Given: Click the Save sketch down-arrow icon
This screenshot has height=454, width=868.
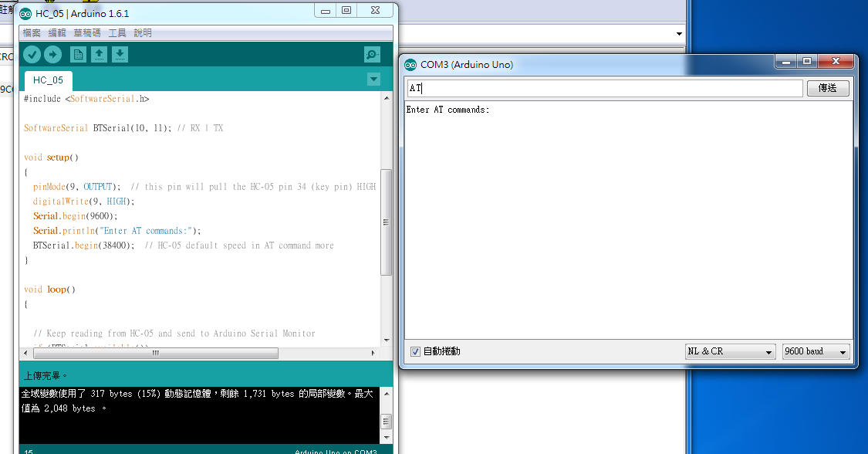Looking at the screenshot, I should point(120,54).
